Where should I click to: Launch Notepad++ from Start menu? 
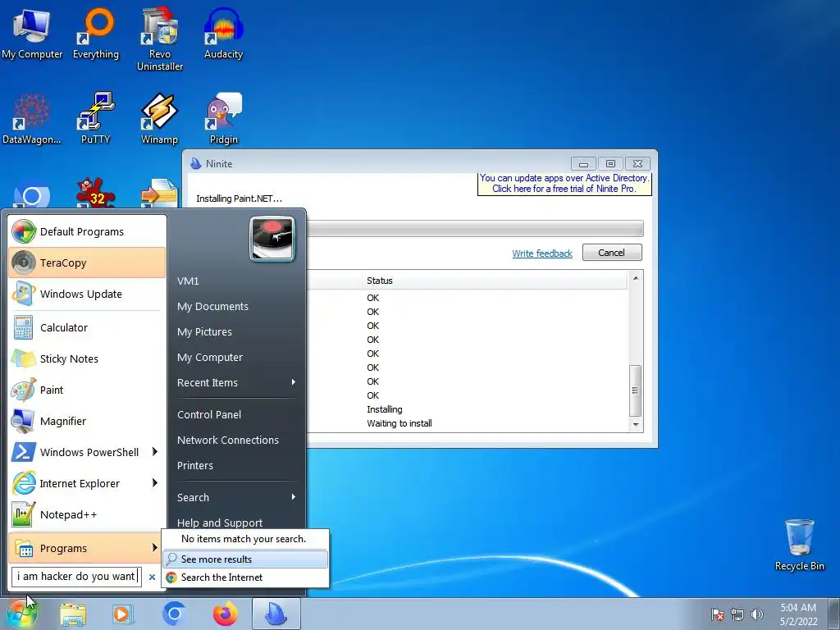(87, 514)
